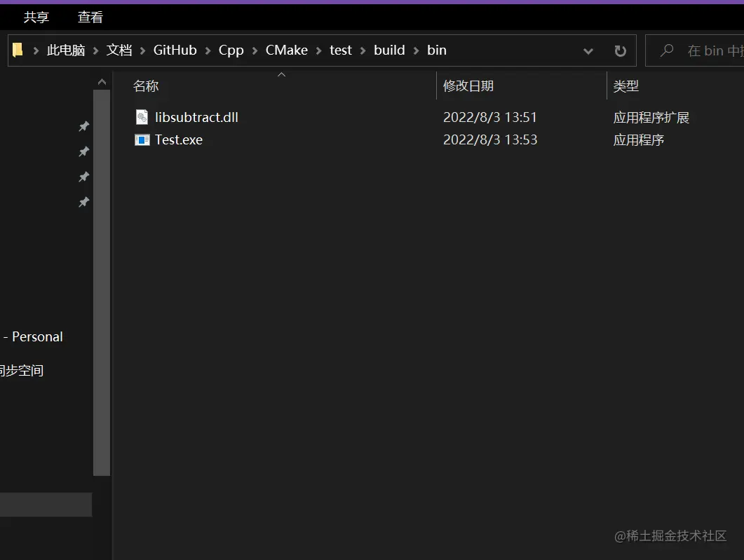Open the 查看 ribbon tab

coord(90,17)
